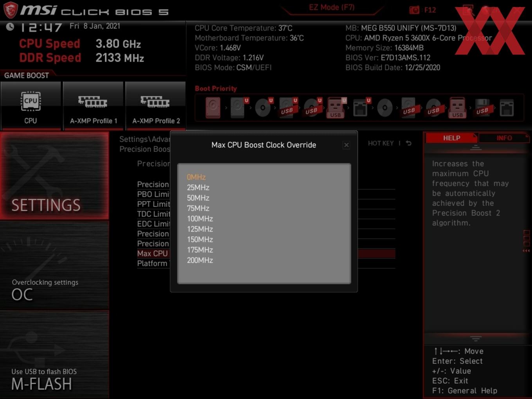Open the M-FLASH BIOS flashing section
This screenshot has width=532, height=399.
(x=54, y=355)
